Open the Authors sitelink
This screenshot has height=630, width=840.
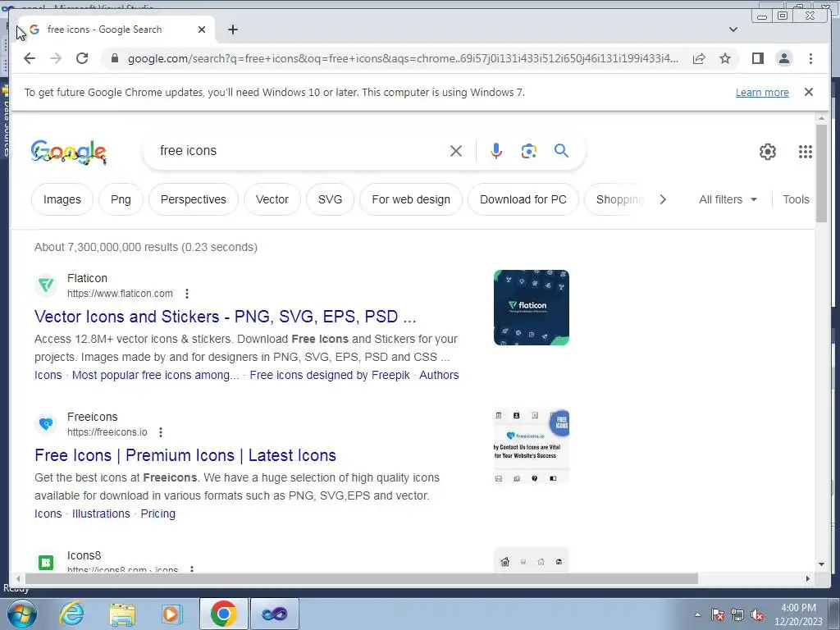439,375
